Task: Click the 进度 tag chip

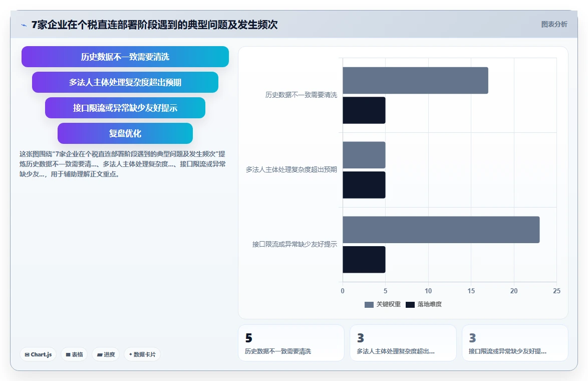Action: point(106,354)
